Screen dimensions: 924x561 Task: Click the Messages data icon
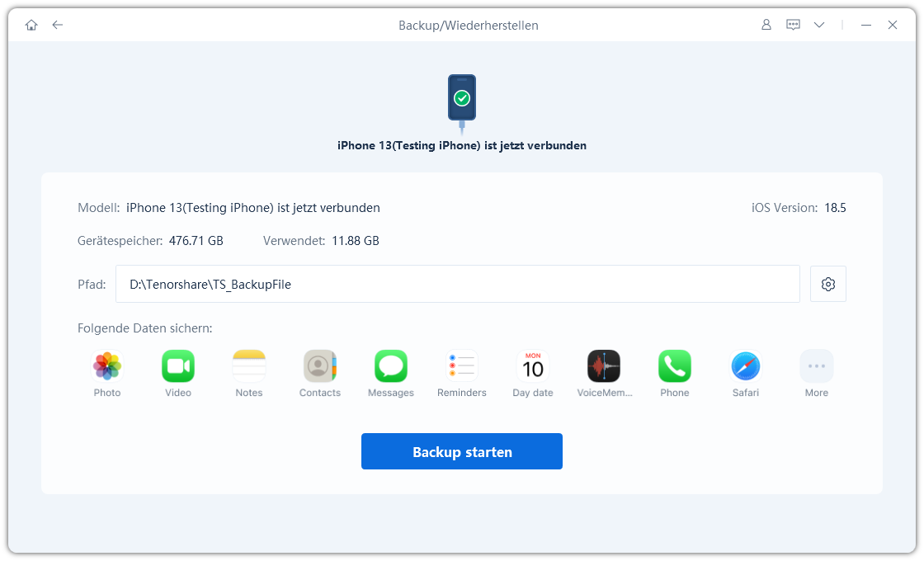click(x=391, y=366)
